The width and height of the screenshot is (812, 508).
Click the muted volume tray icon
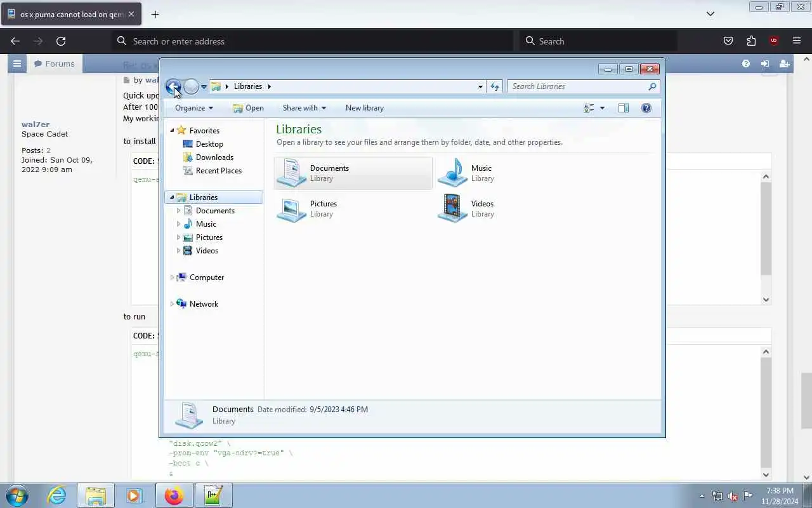732,496
